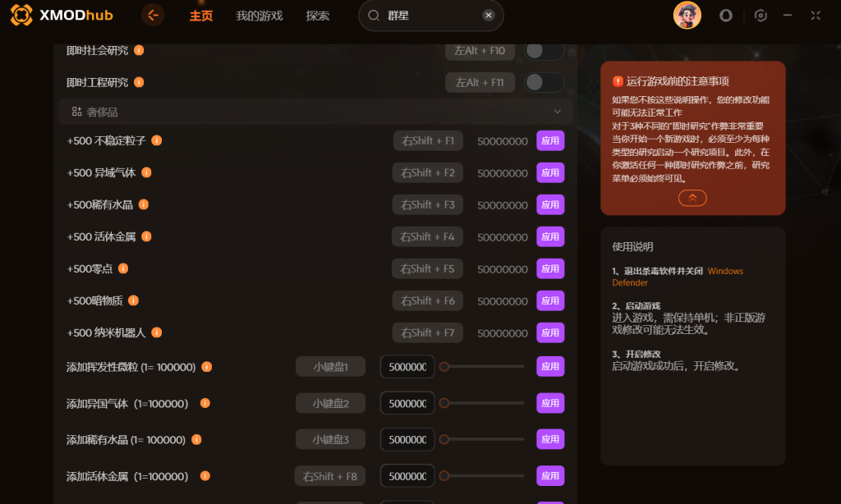Apply +500稀有水晶 cheat
This screenshot has height=504, width=841.
pos(550,205)
